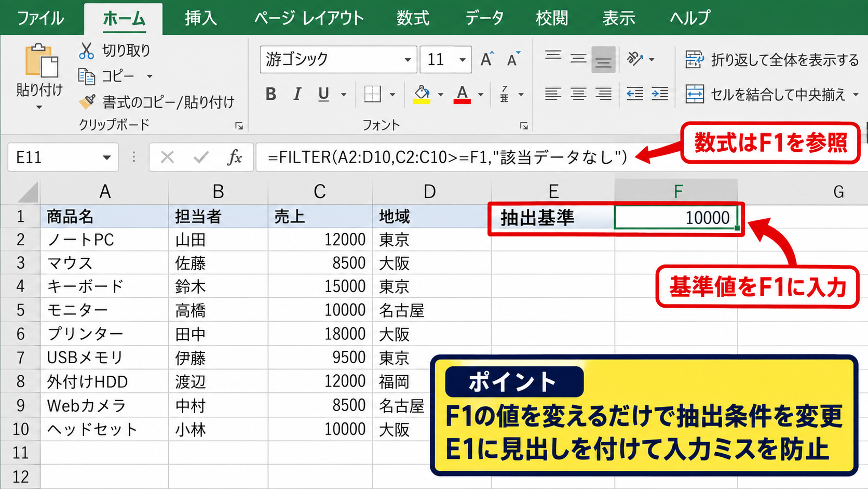Open the font size 11 dropdown
This screenshot has height=489, width=868.
click(462, 60)
